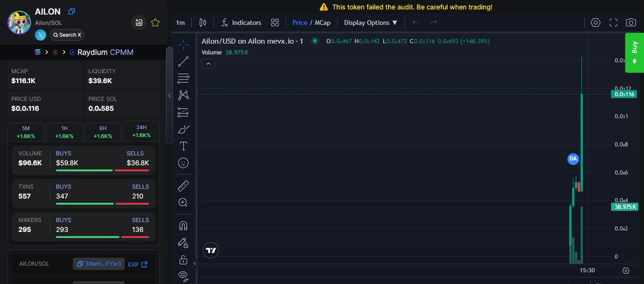Screen dimensions: 644x284
Task: Select the 1H price change tab
Action: [x=64, y=132]
